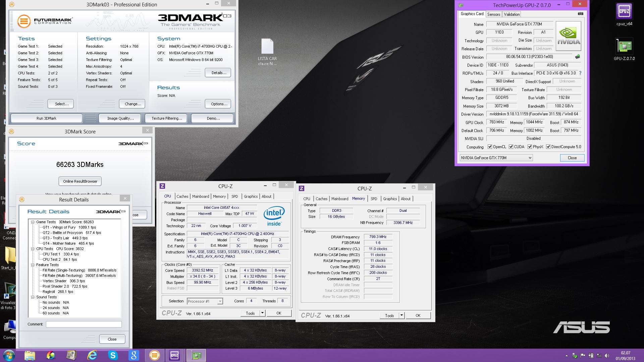Open the About tab in the CPU-Z CPU window

pos(267,196)
